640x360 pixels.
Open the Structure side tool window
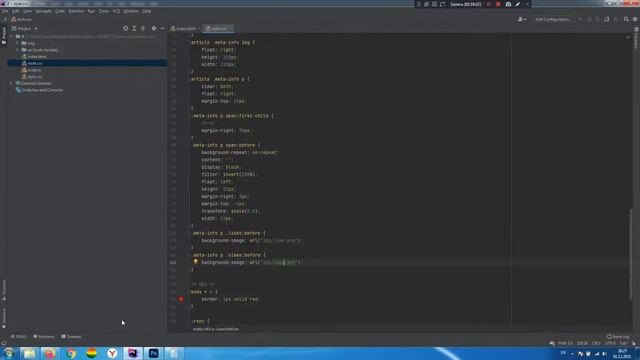tap(4, 290)
